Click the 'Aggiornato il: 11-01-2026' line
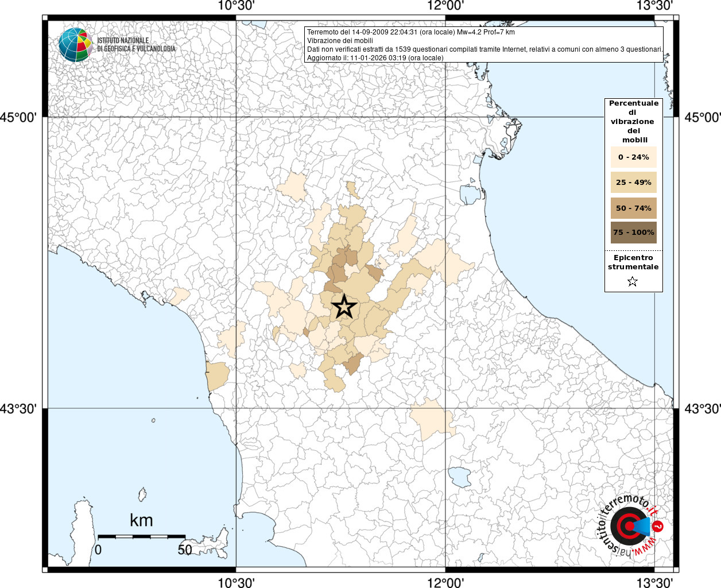Viewport: 721px width, 588px height. pos(375,58)
